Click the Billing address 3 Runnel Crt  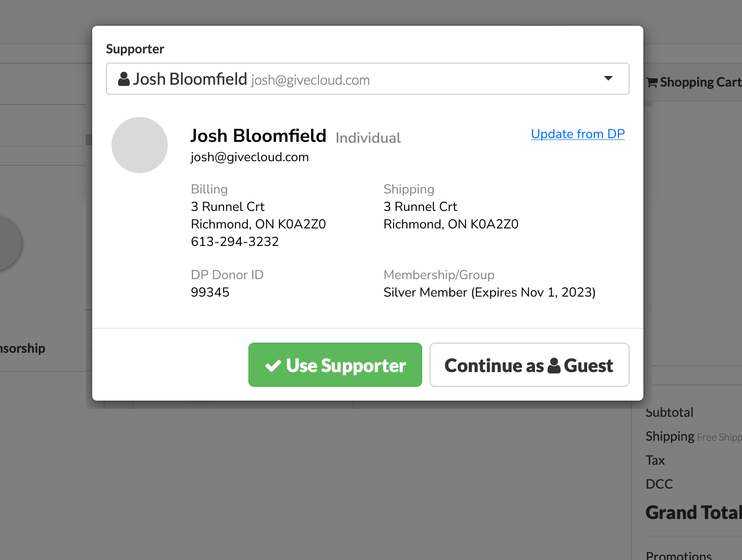point(228,207)
